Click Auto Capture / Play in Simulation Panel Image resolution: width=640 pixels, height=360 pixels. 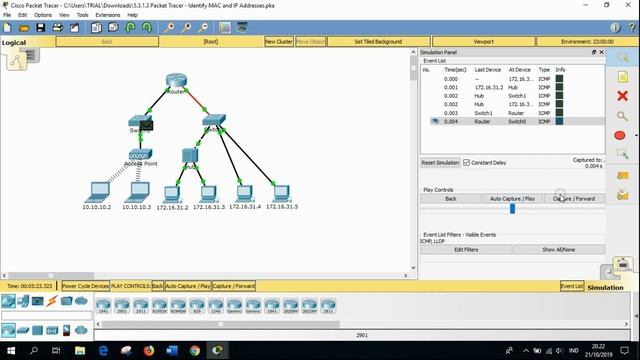[x=512, y=198]
